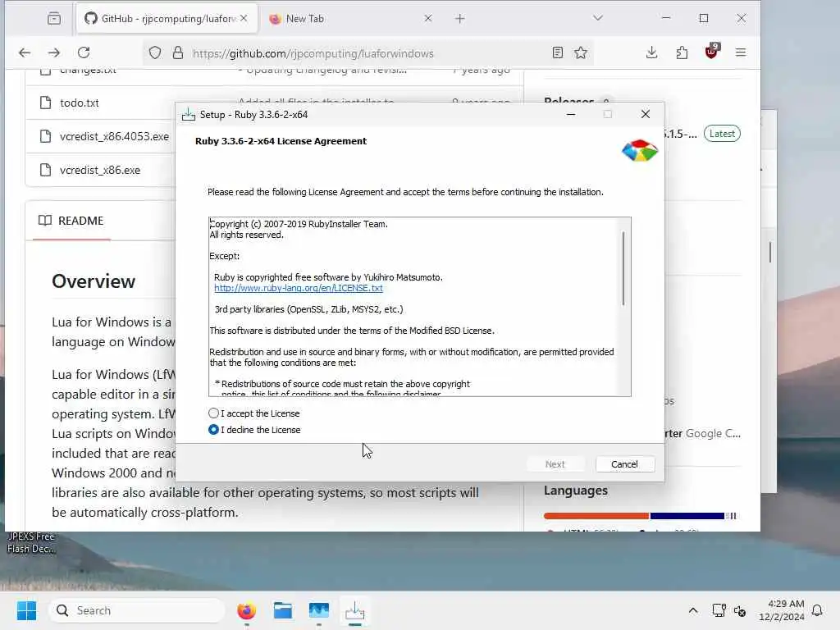
Task: Open a new Firefox tab with plus
Action: point(459,19)
